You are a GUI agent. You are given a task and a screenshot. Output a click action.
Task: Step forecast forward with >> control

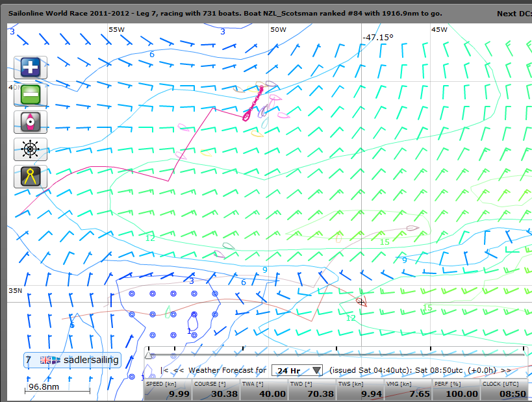(x=506, y=370)
